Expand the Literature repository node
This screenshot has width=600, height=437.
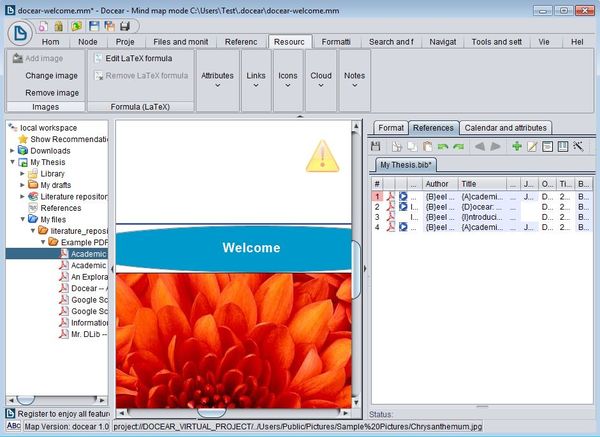coord(23,196)
